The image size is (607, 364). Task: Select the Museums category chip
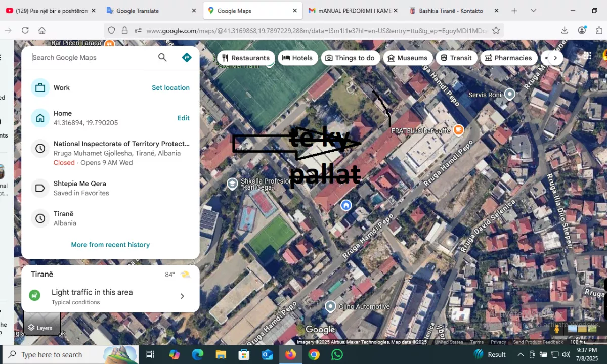coord(408,58)
